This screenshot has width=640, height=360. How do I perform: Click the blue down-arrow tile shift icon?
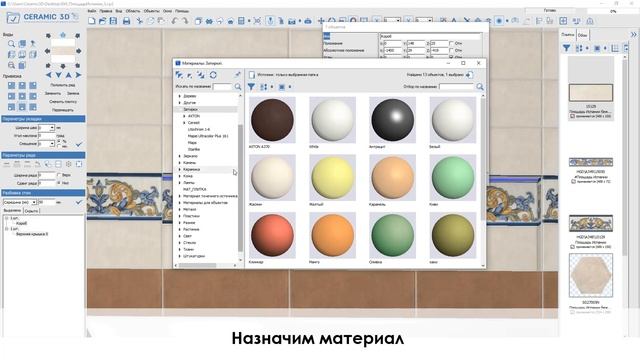point(58,75)
